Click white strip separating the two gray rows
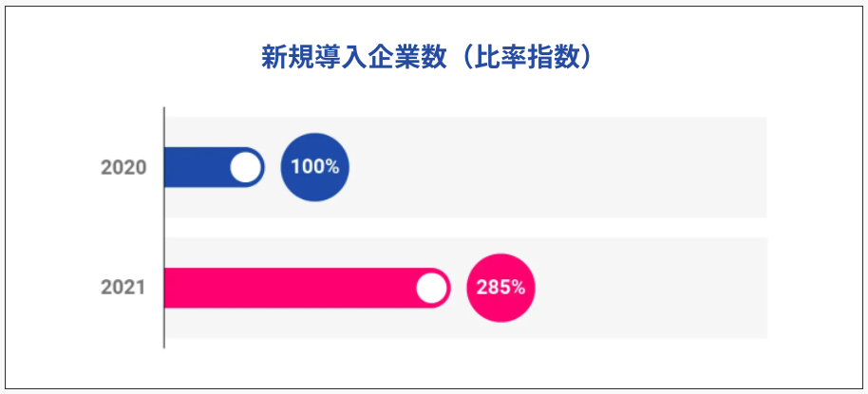 click(465, 228)
